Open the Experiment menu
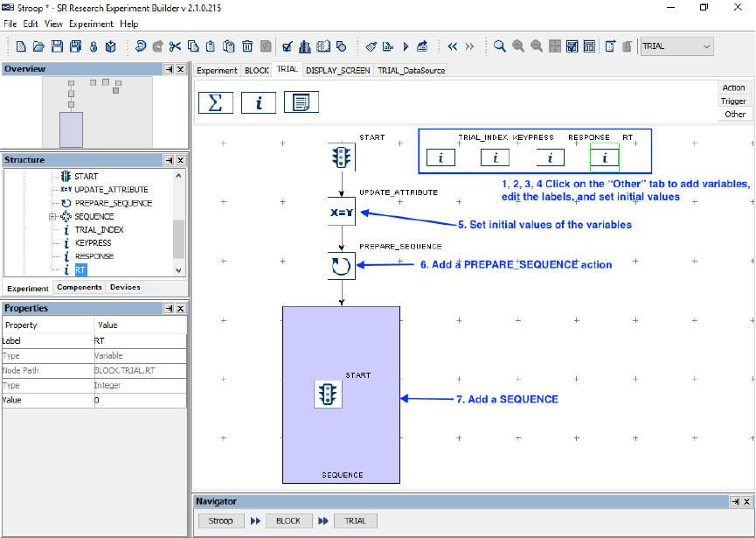Image resolution: width=756 pixels, height=538 pixels. point(91,24)
